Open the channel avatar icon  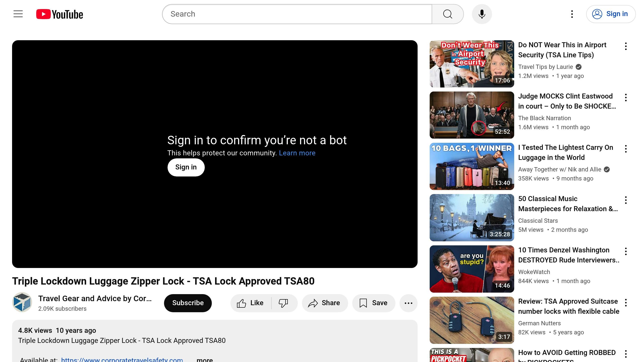(22, 302)
